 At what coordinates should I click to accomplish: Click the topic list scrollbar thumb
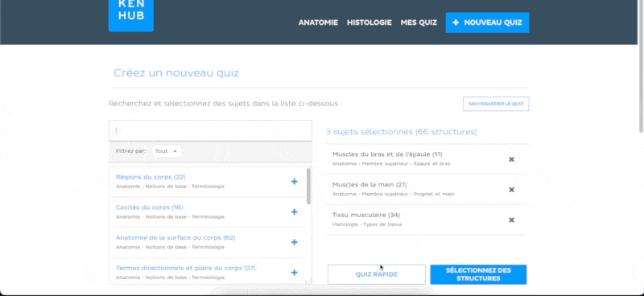(308, 186)
